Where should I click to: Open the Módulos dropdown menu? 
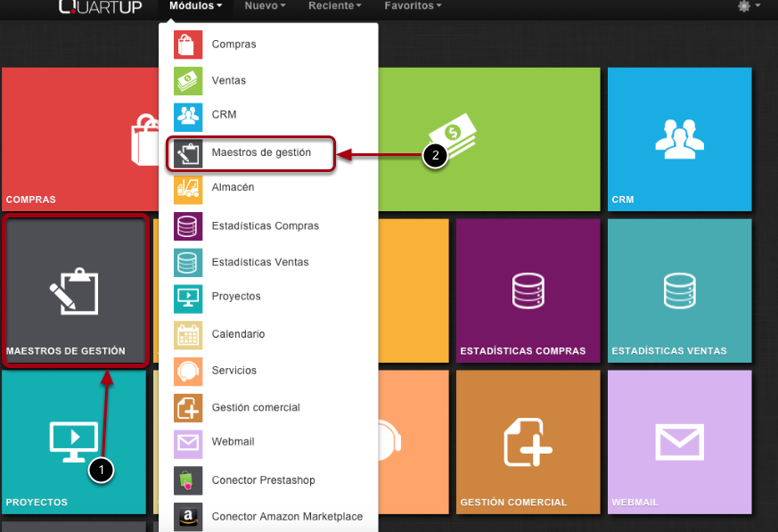point(195,6)
